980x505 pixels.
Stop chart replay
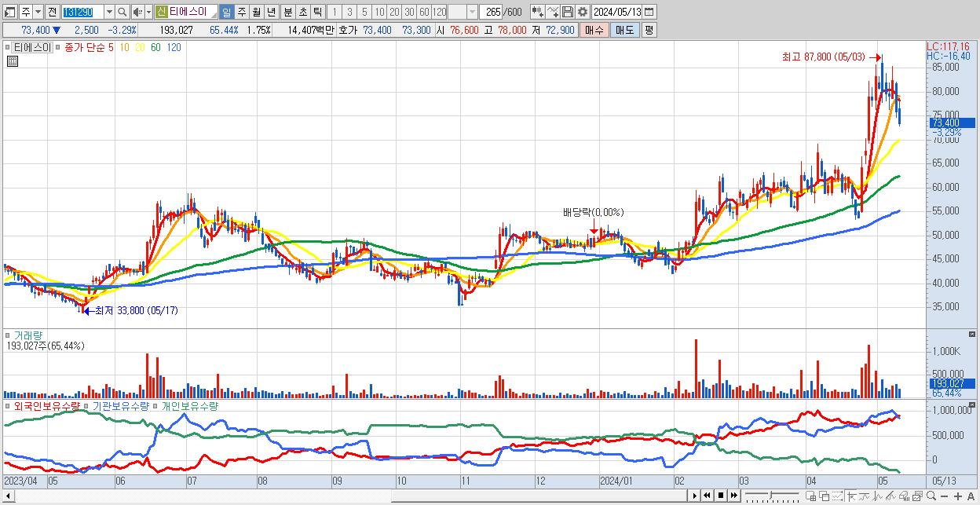click(720, 496)
